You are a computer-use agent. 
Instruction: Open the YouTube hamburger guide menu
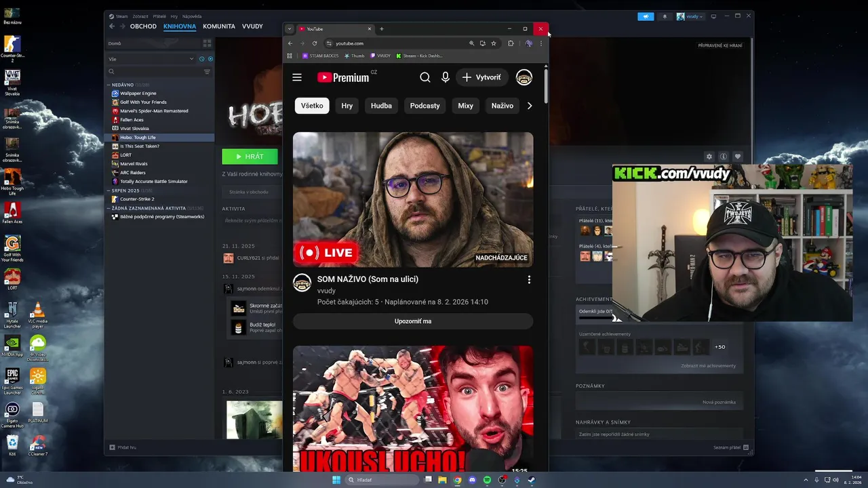tap(297, 77)
